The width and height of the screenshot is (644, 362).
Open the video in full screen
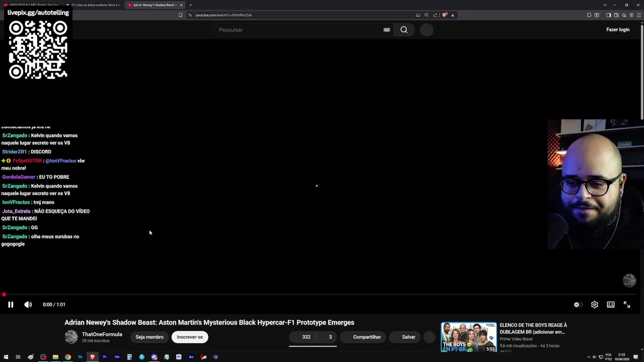pos(627,305)
